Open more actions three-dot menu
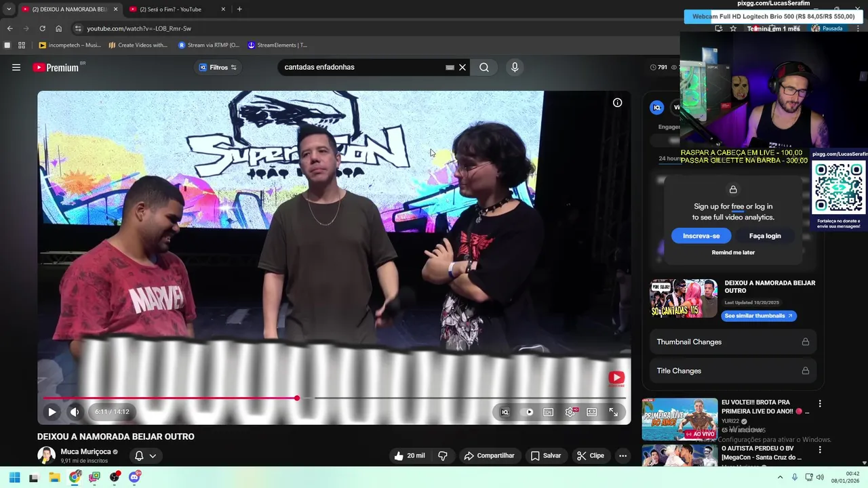This screenshot has width=868, height=488. [x=623, y=455]
